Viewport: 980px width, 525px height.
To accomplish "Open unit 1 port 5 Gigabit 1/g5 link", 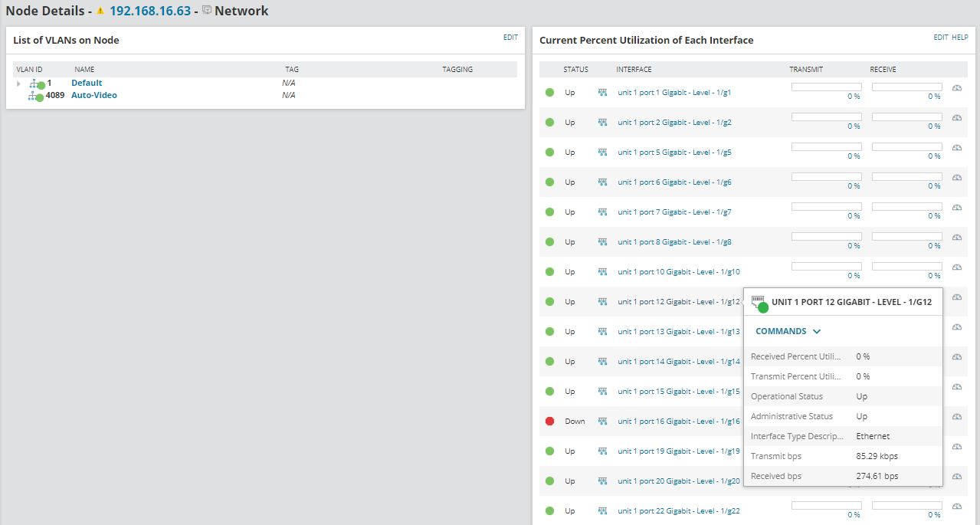I will click(x=674, y=153).
